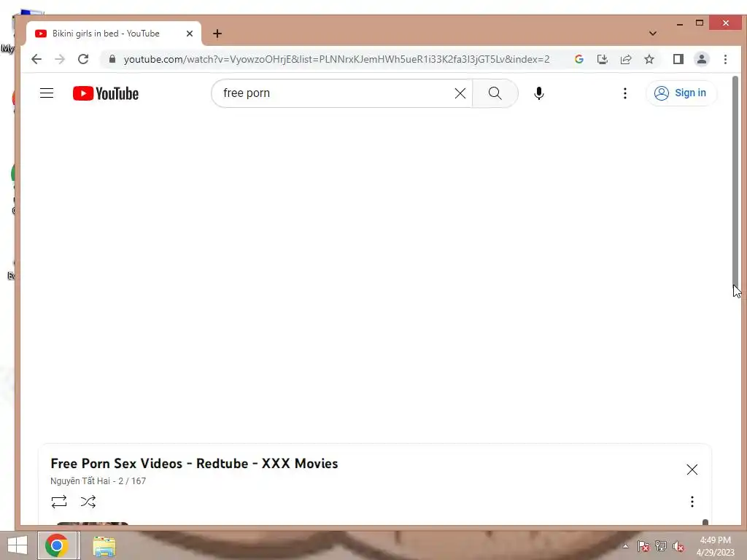Bookmark this tab with star
This screenshot has height=560, width=747.
coord(649,59)
